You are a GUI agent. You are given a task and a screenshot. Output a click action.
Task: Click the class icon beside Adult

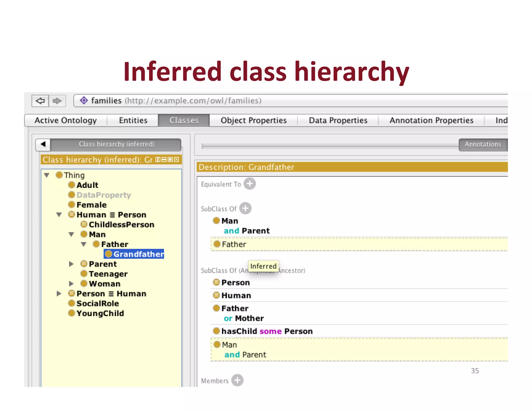[x=71, y=185]
